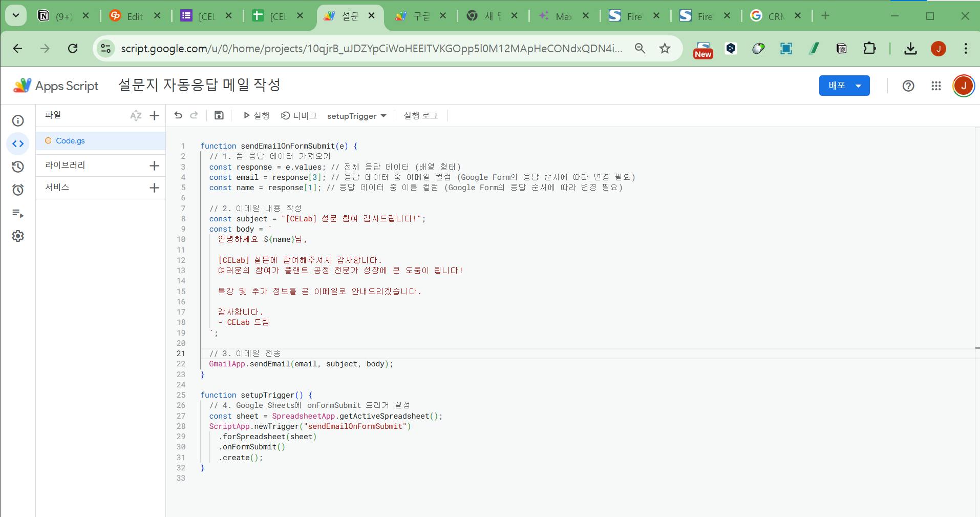Viewport: 980px width, 517px height.
Task: Click the function sendEmailOnFormSubmit(e) line
Action: point(279,146)
